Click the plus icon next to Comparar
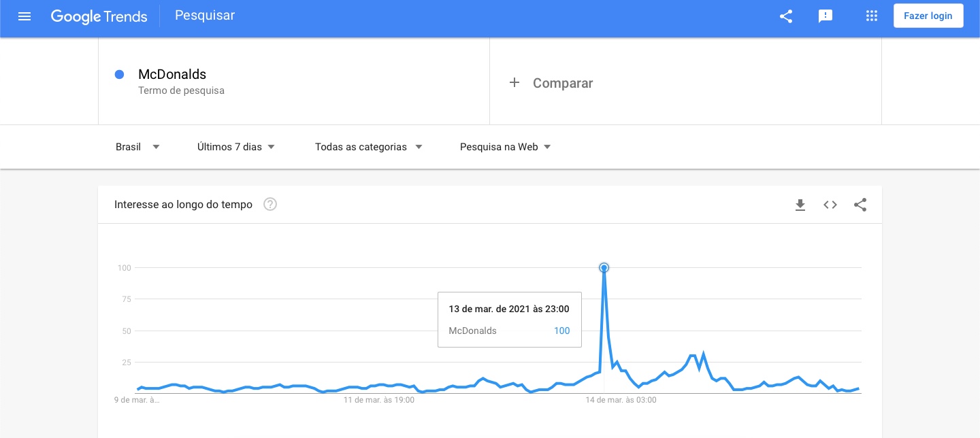Screen dimensions: 980x438 [514, 82]
